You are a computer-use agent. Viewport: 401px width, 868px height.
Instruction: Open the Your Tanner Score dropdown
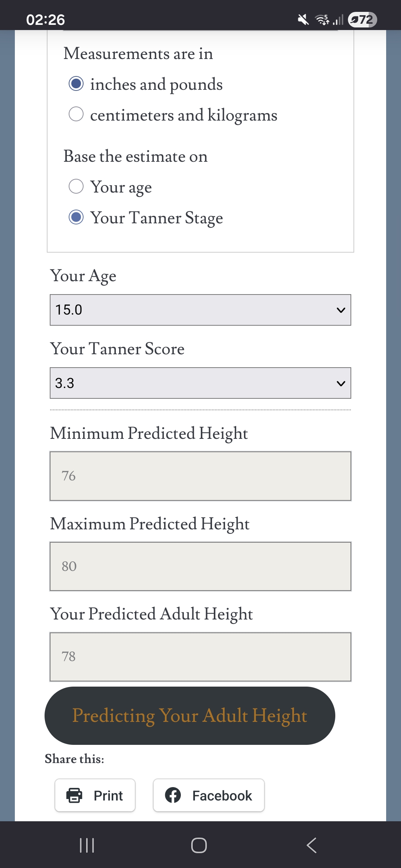click(x=200, y=383)
